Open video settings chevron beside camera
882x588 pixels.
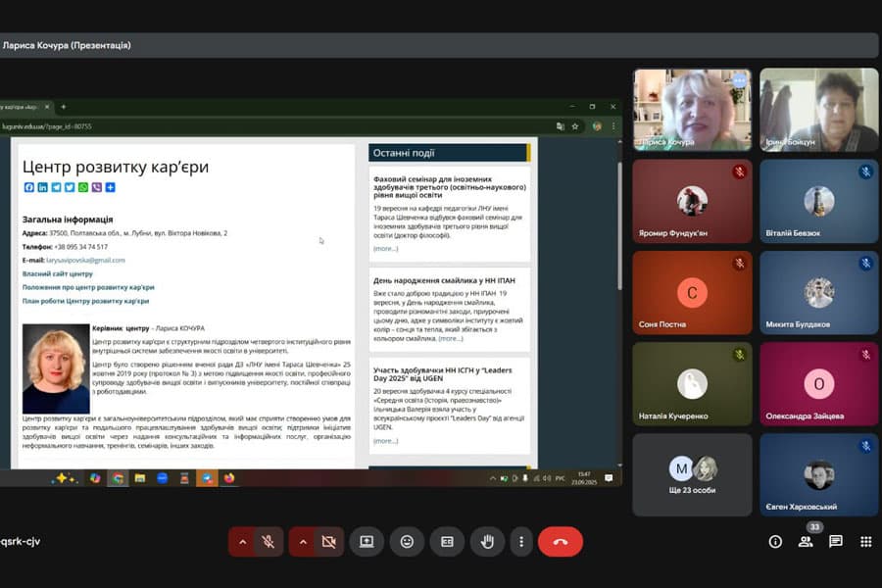(303, 542)
